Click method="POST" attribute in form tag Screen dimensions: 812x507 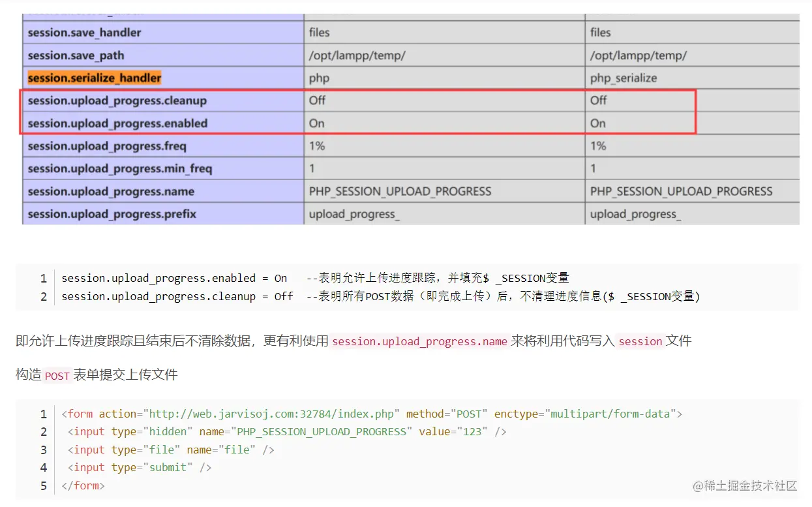point(447,414)
